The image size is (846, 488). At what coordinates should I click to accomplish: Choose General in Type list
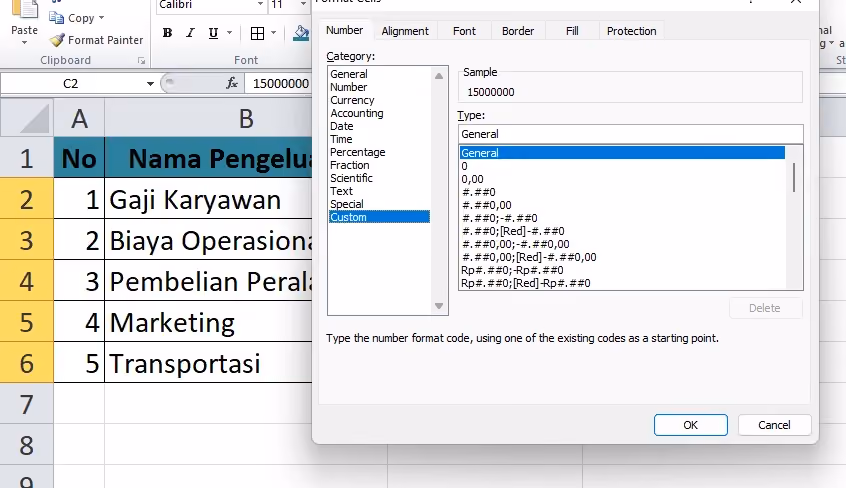point(622,153)
